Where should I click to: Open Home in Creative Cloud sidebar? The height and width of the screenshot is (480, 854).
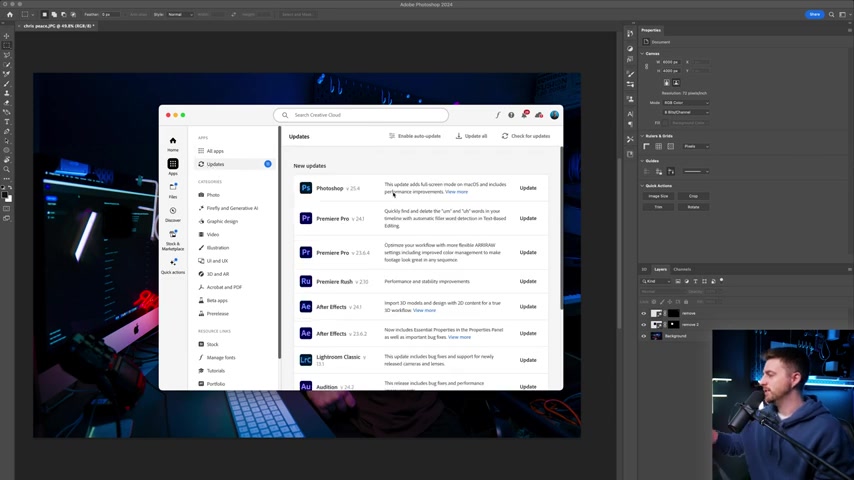(x=173, y=144)
